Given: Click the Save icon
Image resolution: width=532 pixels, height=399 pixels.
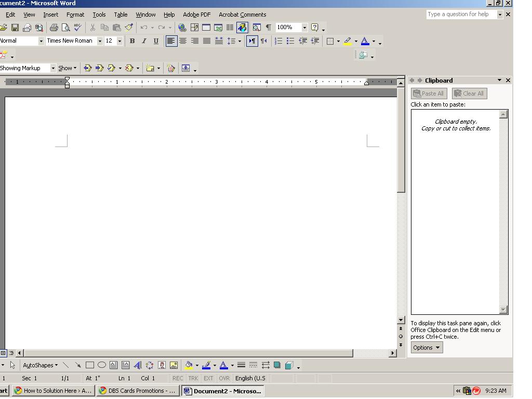Looking at the screenshot, I should [15, 28].
